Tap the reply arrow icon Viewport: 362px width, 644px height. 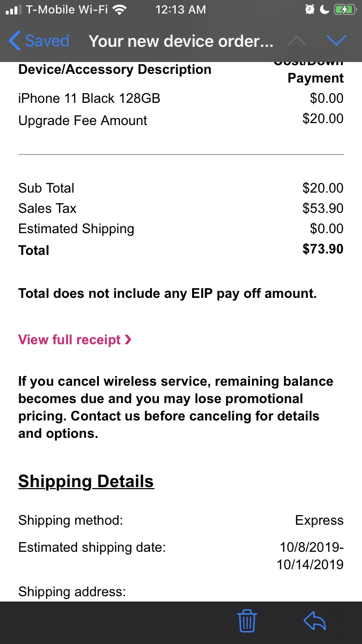click(315, 621)
